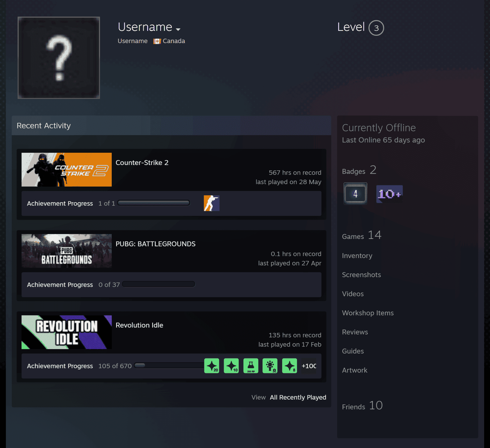The height and width of the screenshot is (448, 490).
Task: Go to Workshop Items
Action: point(368,313)
